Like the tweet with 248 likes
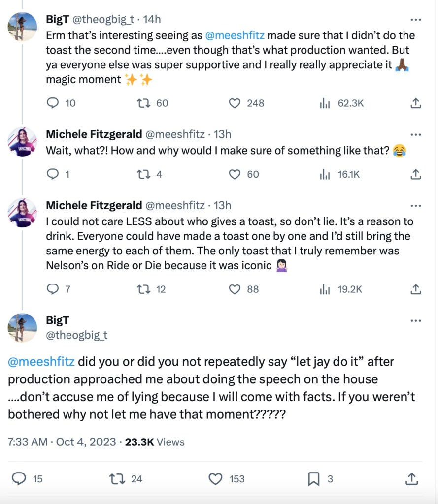 tap(235, 103)
